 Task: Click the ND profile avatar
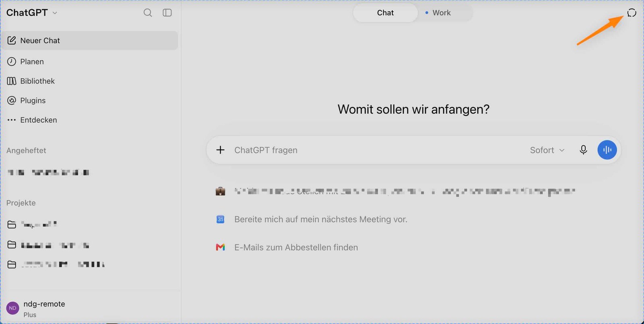click(13, 308)
